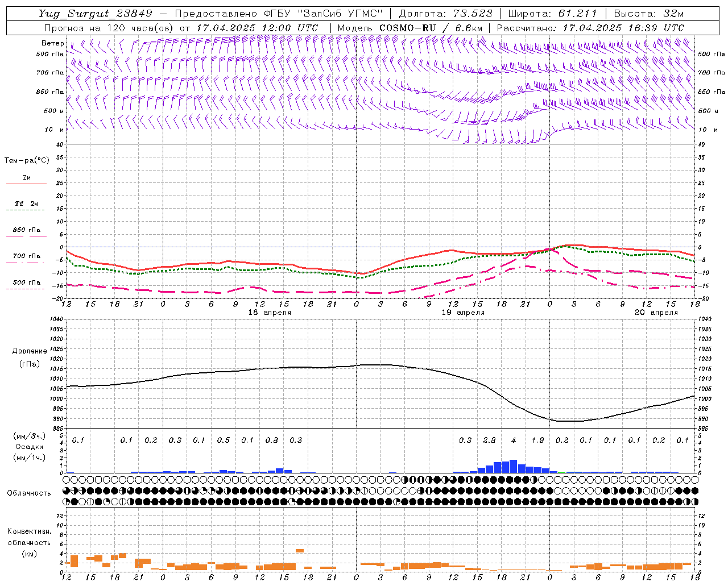Click the precipitation value "0.5"
The height and width of the screenshot is (582, 728).
tap(224, 440)
